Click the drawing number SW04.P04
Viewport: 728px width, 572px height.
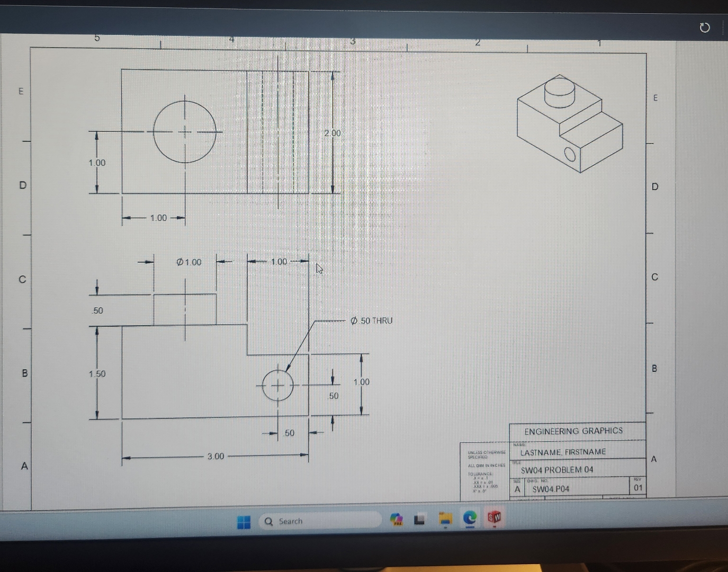tap(550, 489)
